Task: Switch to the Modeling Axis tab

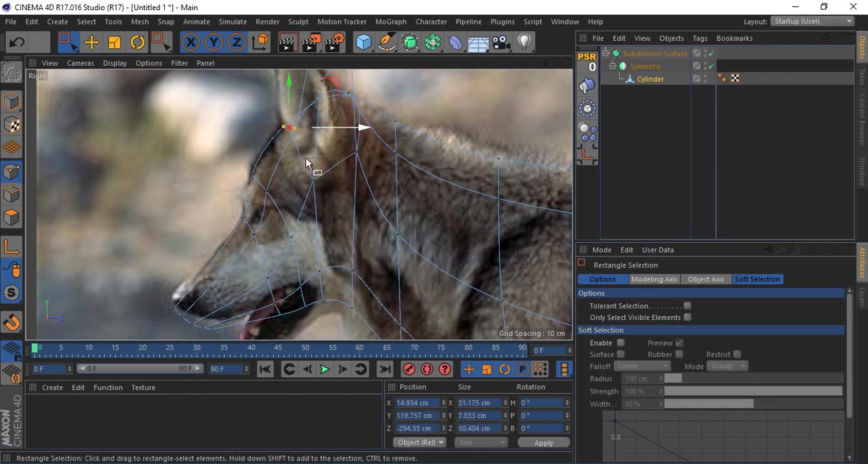Action: pyautogui.click(x=654, y=279)
